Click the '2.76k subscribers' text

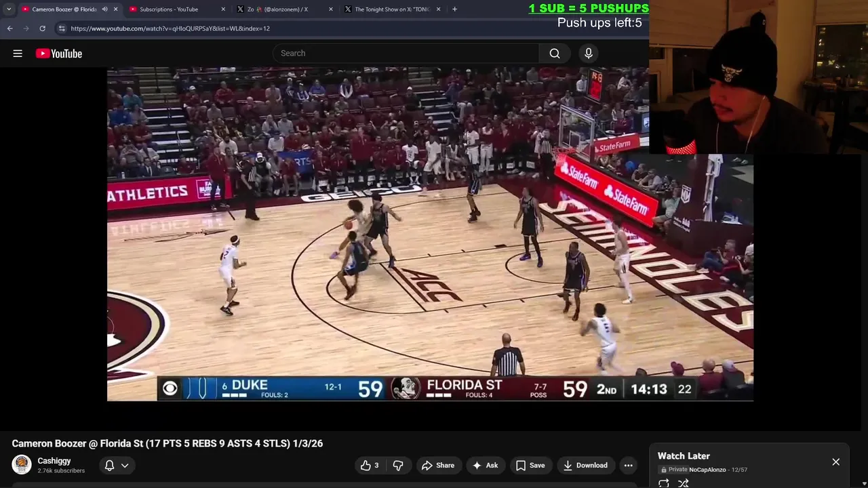[x=61, y=471]
